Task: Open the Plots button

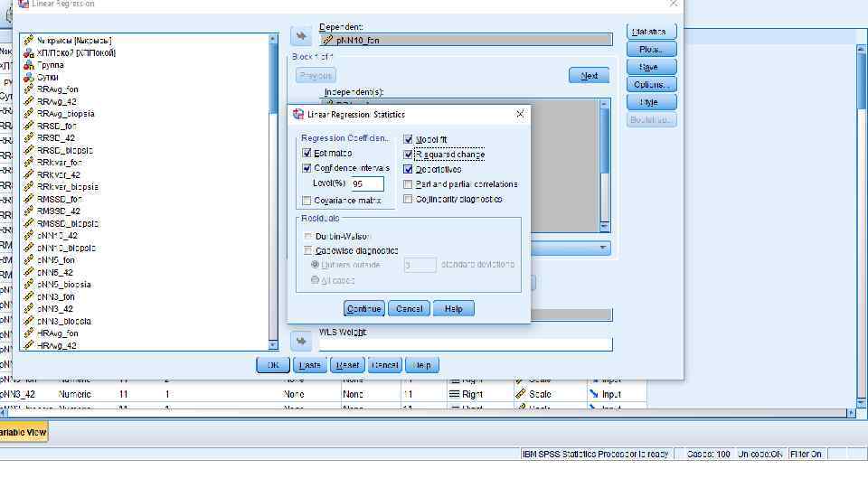Action: pos(652,49)
